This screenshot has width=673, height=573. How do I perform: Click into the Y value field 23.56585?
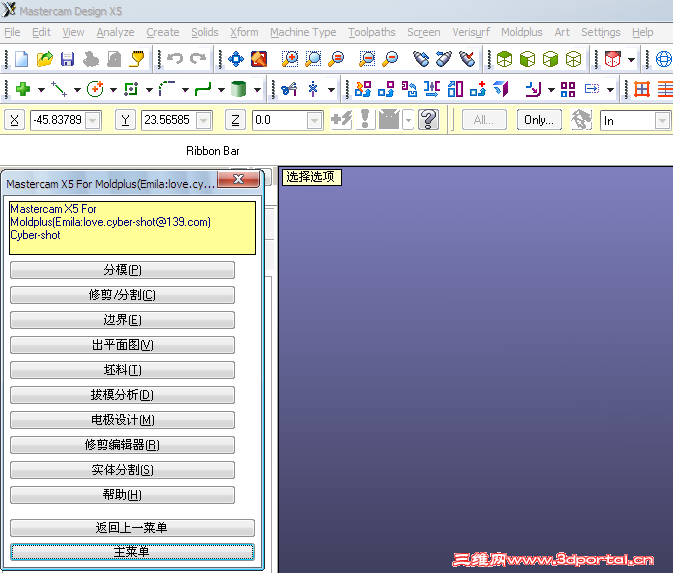[169, 120]
